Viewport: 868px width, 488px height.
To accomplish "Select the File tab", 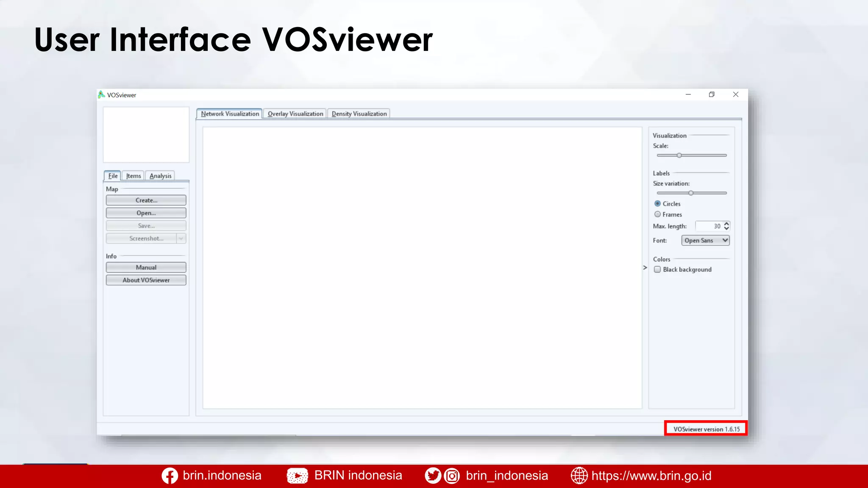I will 113,176.
